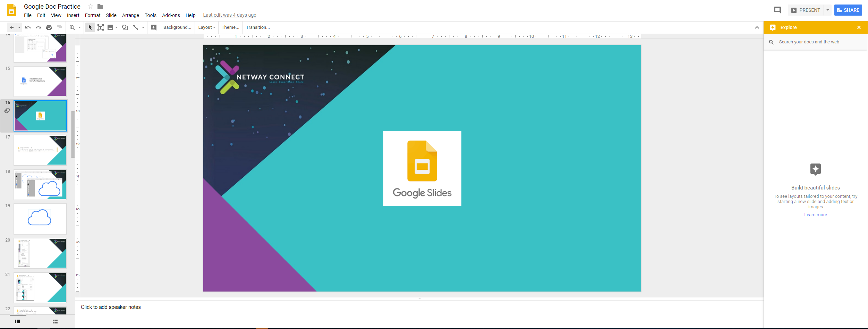Open the Present options dropdown arrow
This screenshot has width=868, height=329.
coord(828,10)
